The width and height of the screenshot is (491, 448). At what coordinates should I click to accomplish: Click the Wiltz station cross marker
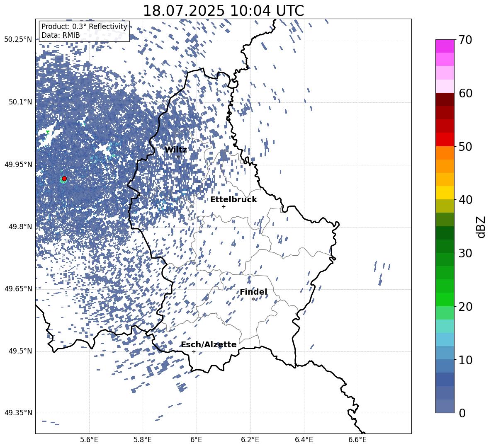coord(178,157)
